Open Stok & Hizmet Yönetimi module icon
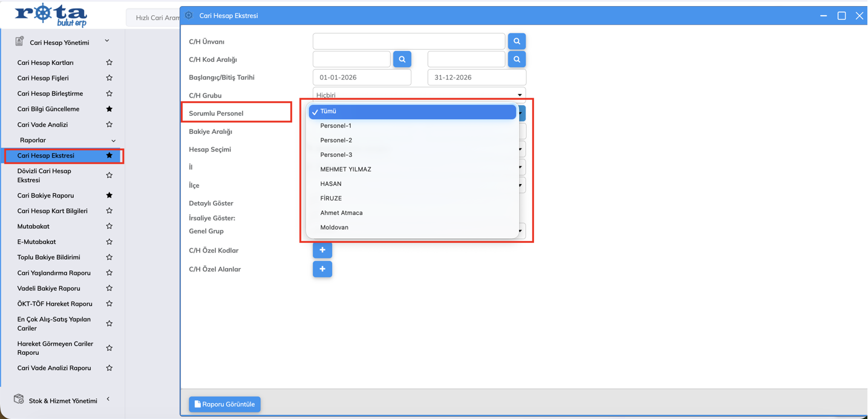 point(19,400)
